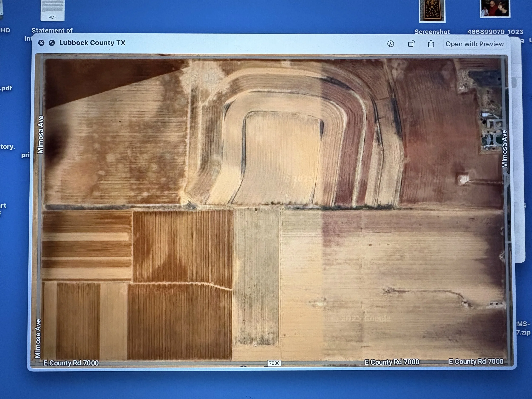Click the rightmost E County Rd 7000 label
Screen dimensions: 532x399
pos(476,362)
